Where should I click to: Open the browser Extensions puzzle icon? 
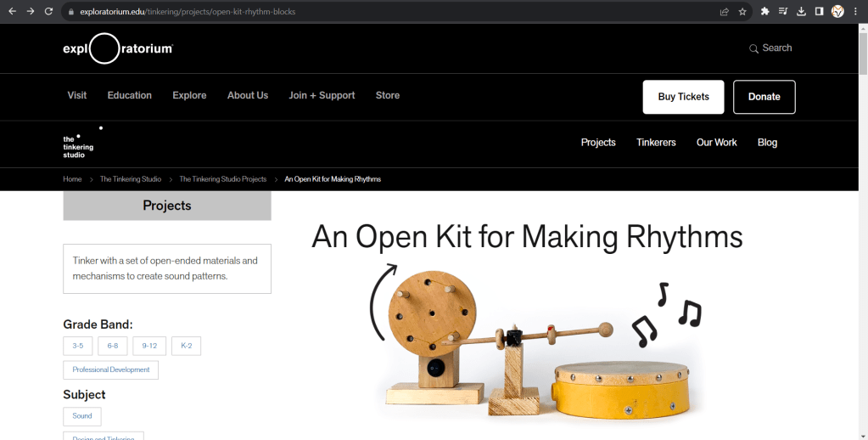tap(764, 12)
